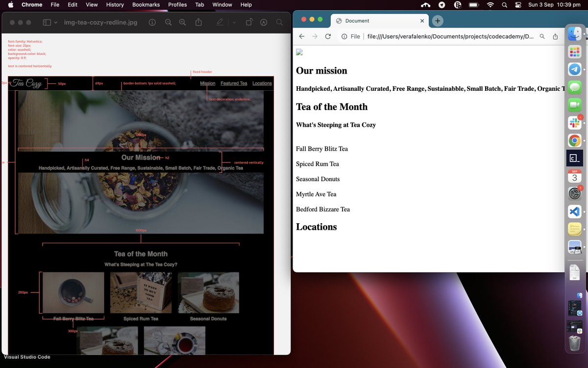Select the Document tab in Chrome
The image size is (588, 368).
point(380,21)
